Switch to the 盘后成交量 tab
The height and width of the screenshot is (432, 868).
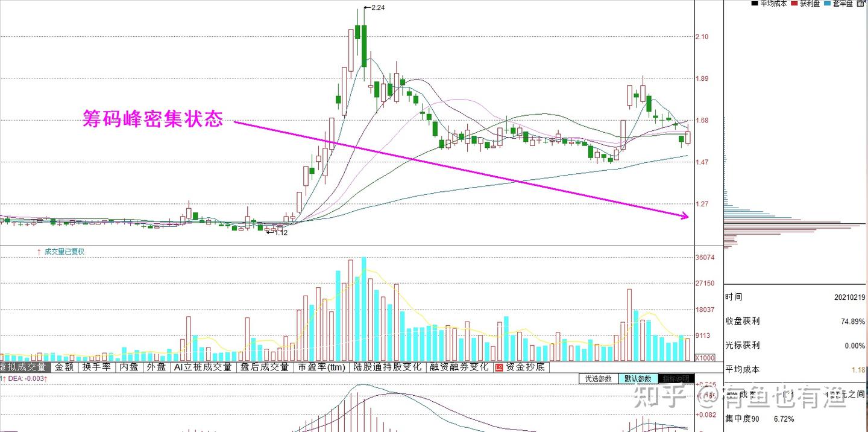coord(265,366)
